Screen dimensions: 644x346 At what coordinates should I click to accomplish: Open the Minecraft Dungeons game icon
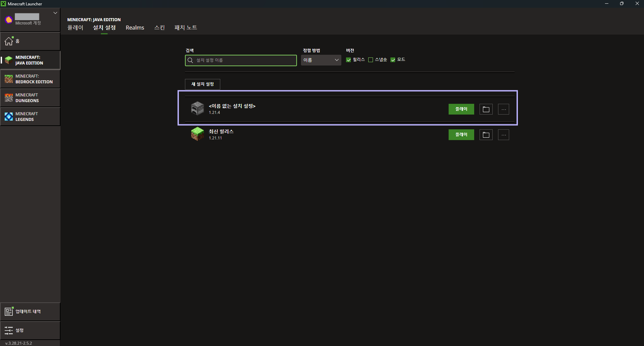9,98
